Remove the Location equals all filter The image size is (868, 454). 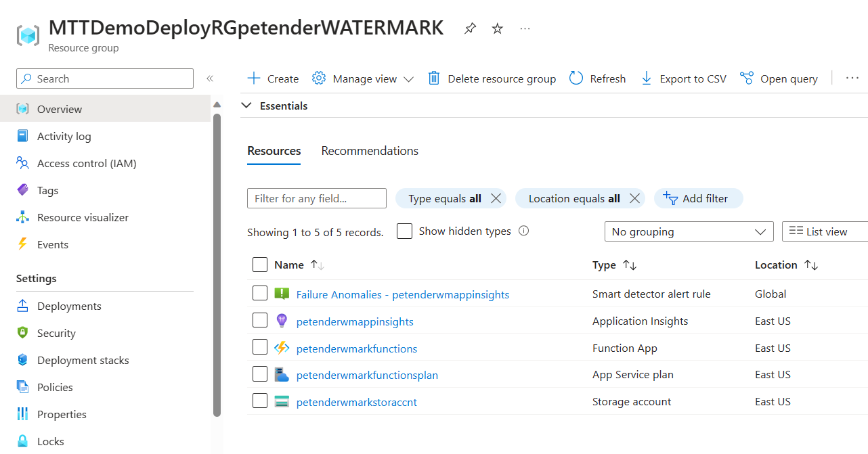point(634,198)
